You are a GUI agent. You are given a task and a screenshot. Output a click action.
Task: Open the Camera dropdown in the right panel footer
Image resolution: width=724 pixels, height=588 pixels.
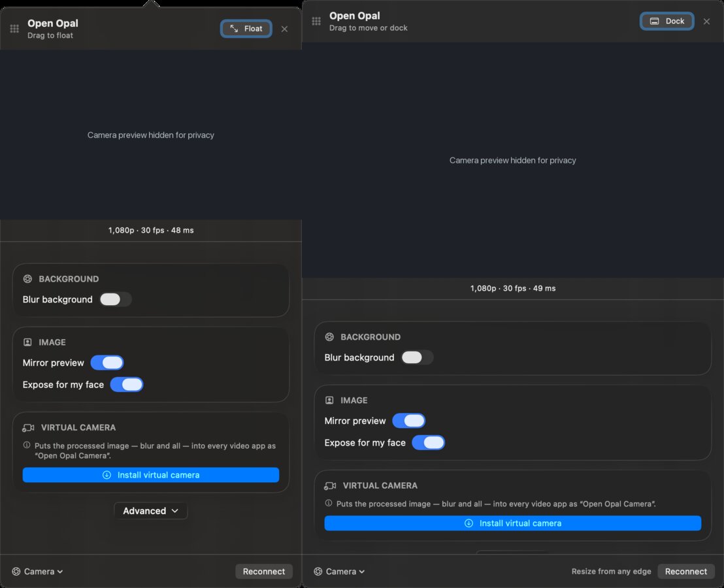339,572
